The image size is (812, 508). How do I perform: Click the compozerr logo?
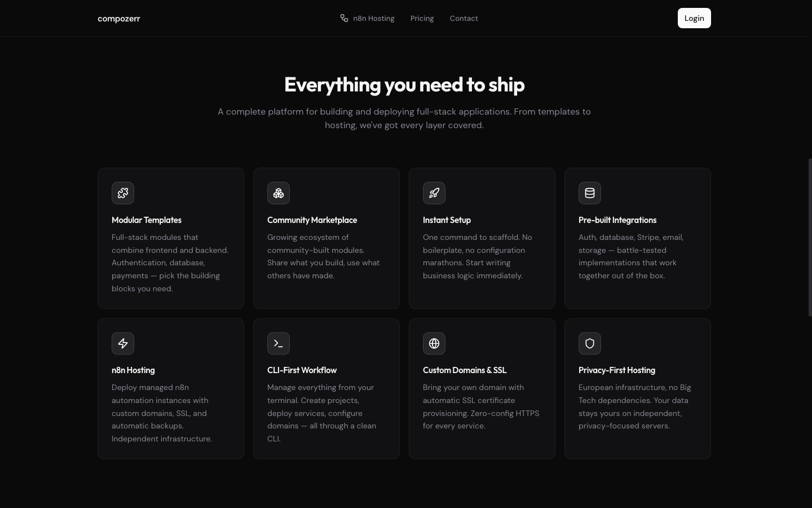click(x=119, y=18)
